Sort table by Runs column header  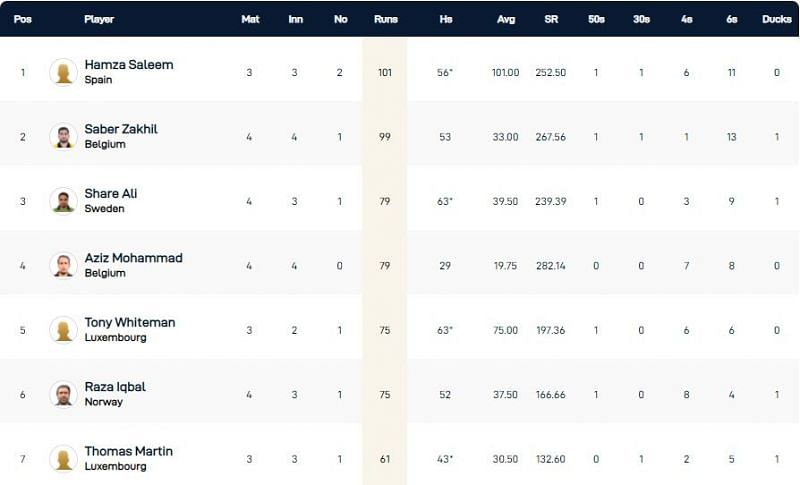click(x=385, y=19)
